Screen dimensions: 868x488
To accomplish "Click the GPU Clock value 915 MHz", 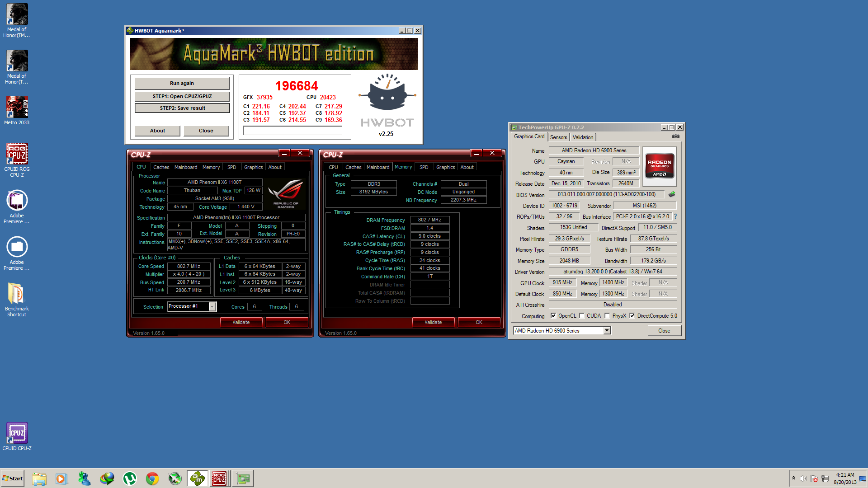I will [562, 282].
